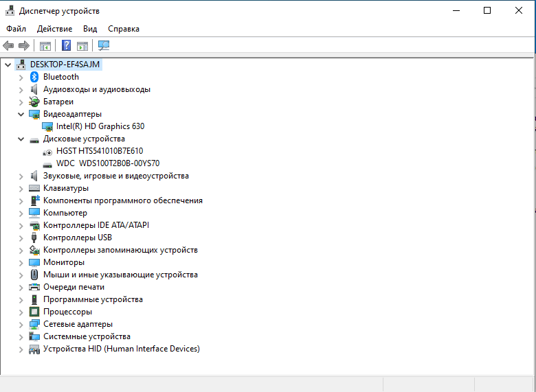Click the Сетевые адаптеры network icon
The height and width of the screenshot is (392, 536).
tap(34, 324)
